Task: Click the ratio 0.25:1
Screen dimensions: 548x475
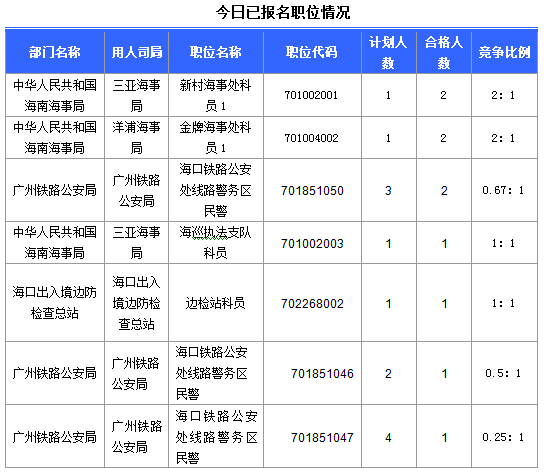Action: pos(503,437)
